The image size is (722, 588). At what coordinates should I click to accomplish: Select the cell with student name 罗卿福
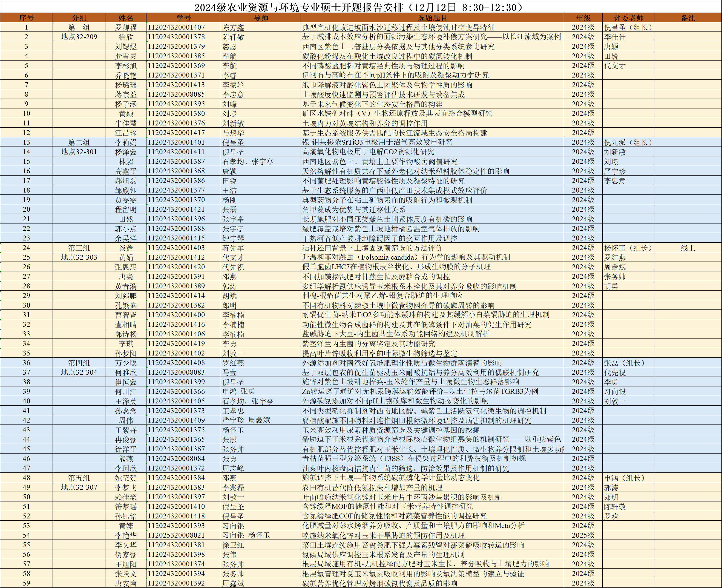(126, 27)
